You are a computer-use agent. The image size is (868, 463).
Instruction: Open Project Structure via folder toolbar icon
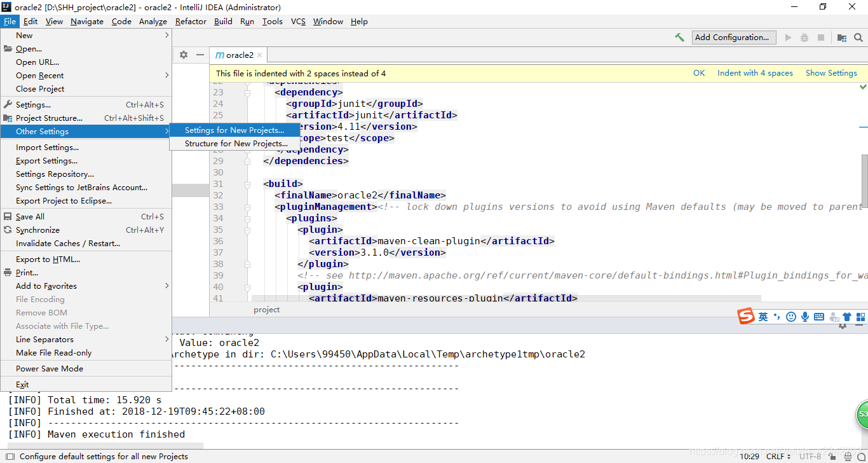(842, 38)
